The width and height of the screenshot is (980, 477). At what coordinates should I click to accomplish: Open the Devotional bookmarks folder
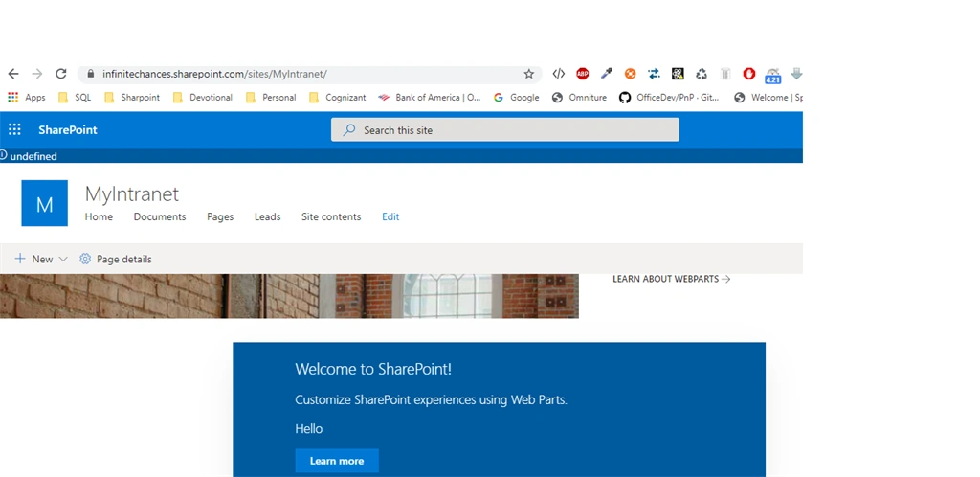[203, 98]
